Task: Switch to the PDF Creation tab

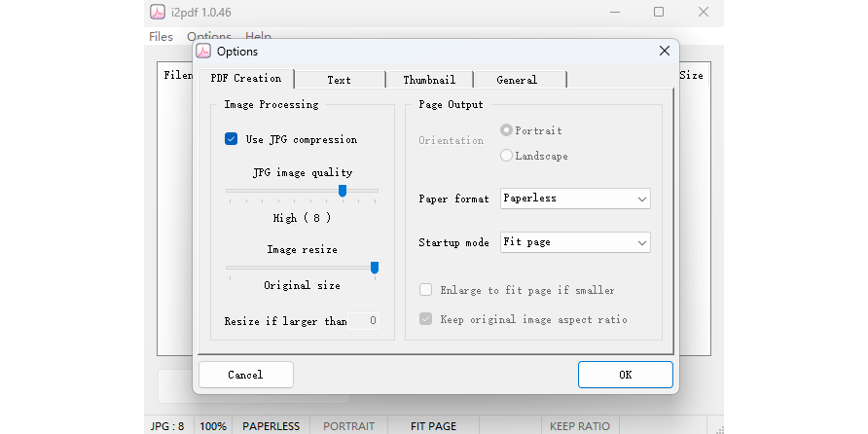Action: (246, 78)
